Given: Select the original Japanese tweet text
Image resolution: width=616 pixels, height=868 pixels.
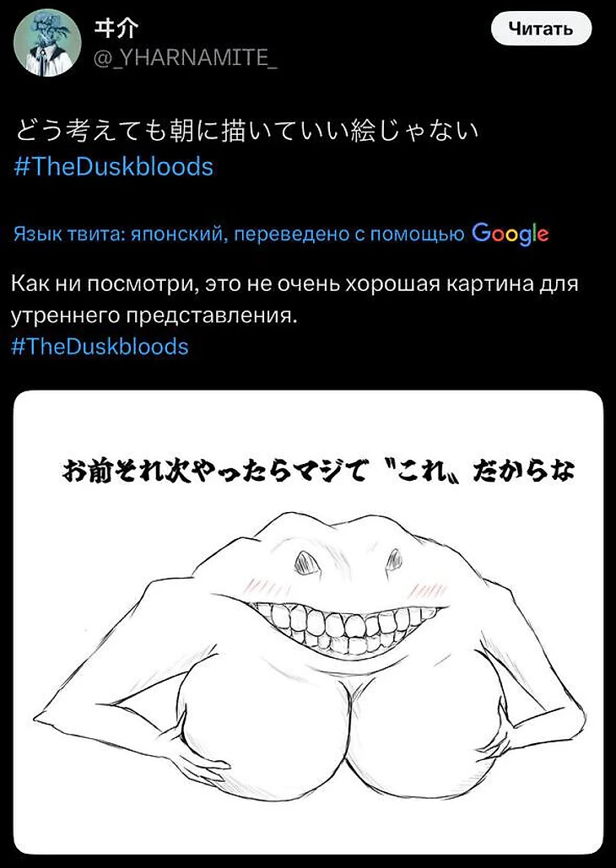Looking at the screenshot, I should [246, 132].
